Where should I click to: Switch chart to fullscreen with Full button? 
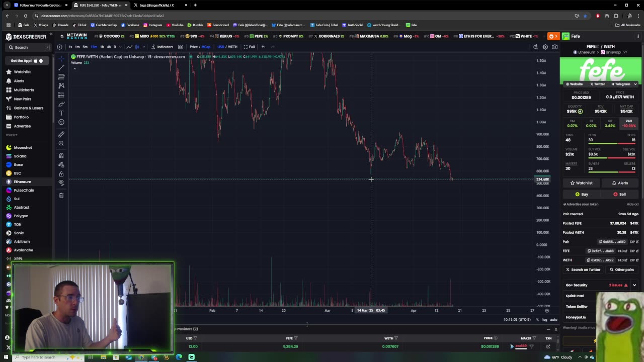249,47
